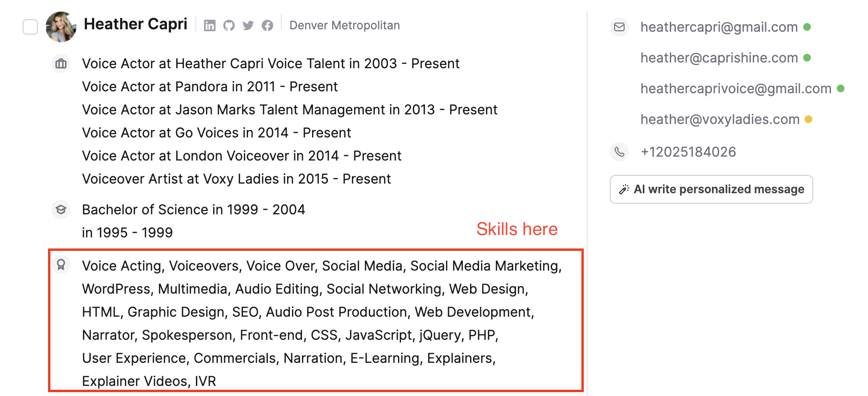This screenshot has height=396, width=868.
Task: Click green status dot beside heathercaprivoice@gmail.com
Action: 841,88
